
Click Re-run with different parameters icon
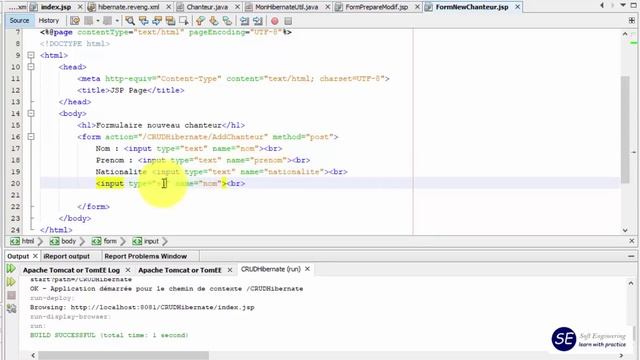pyautogui.click(x=11, y=282)
